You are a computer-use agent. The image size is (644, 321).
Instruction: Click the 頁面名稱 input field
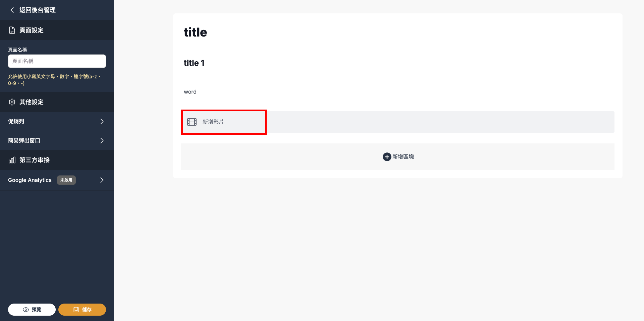[57, 61]
